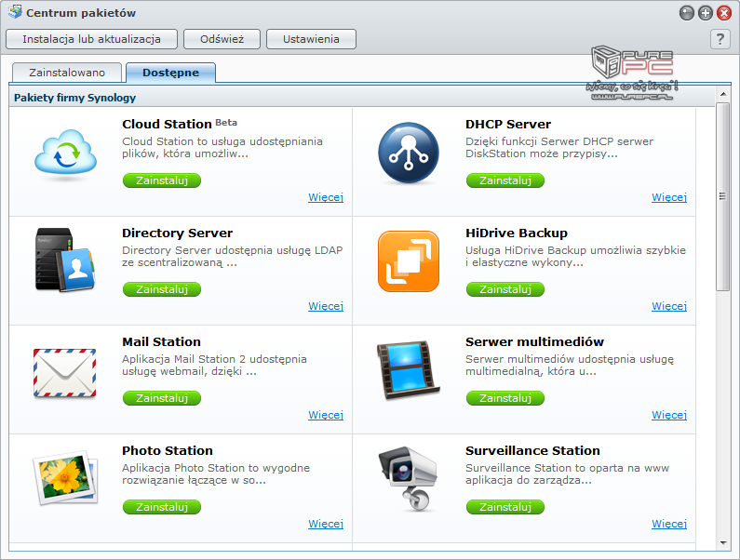Screen dimensions: 740x560
Task: Click the HiDrive Backup title text
Action: coord(517,233)
